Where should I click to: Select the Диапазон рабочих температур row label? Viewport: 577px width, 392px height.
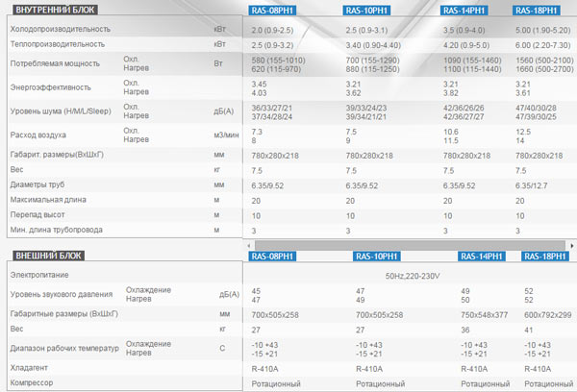(64, 348)
